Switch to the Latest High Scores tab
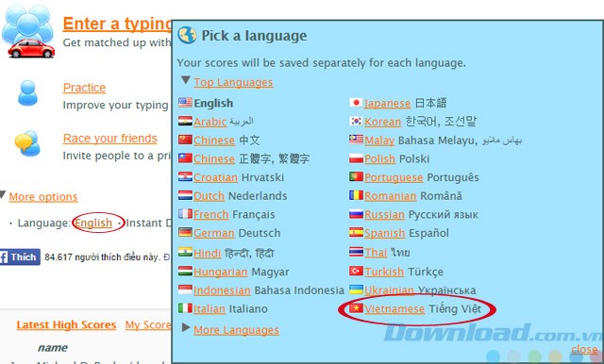The height and width of the screenshot is (364, 604). tap(66, 325)
